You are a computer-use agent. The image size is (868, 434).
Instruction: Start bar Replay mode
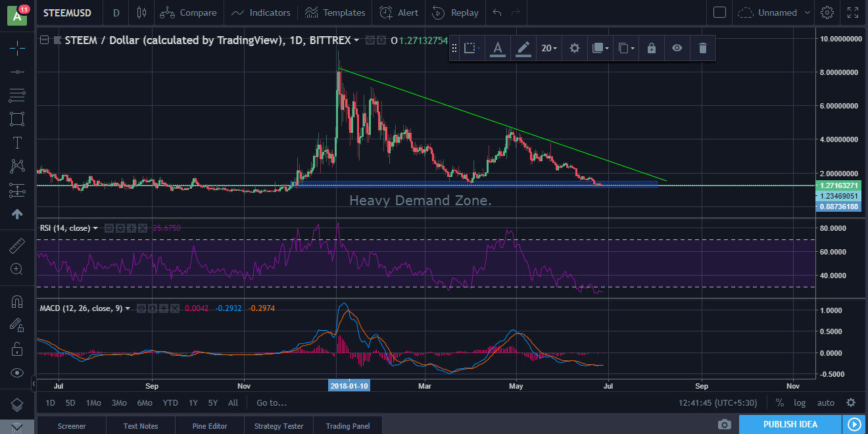pyautogui.click(x=455, y=12)
